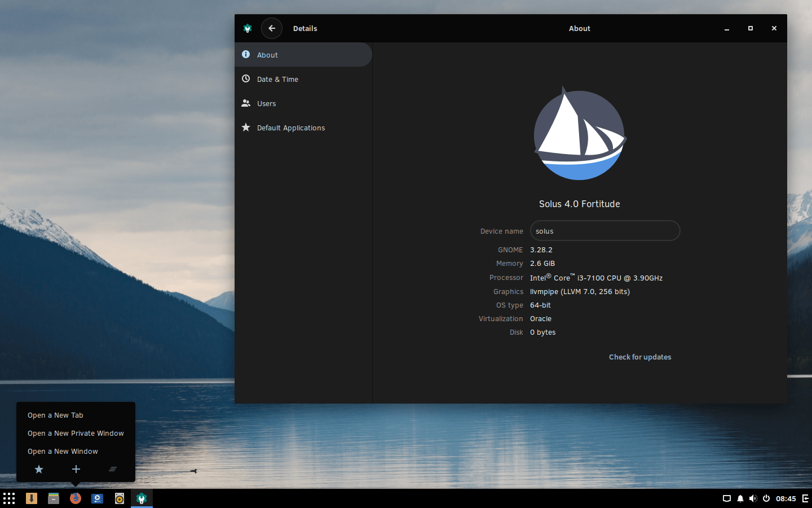Click the Firefox icon in the panel
812x508 pixels.
pyautogui.click(x=76, y=498)
